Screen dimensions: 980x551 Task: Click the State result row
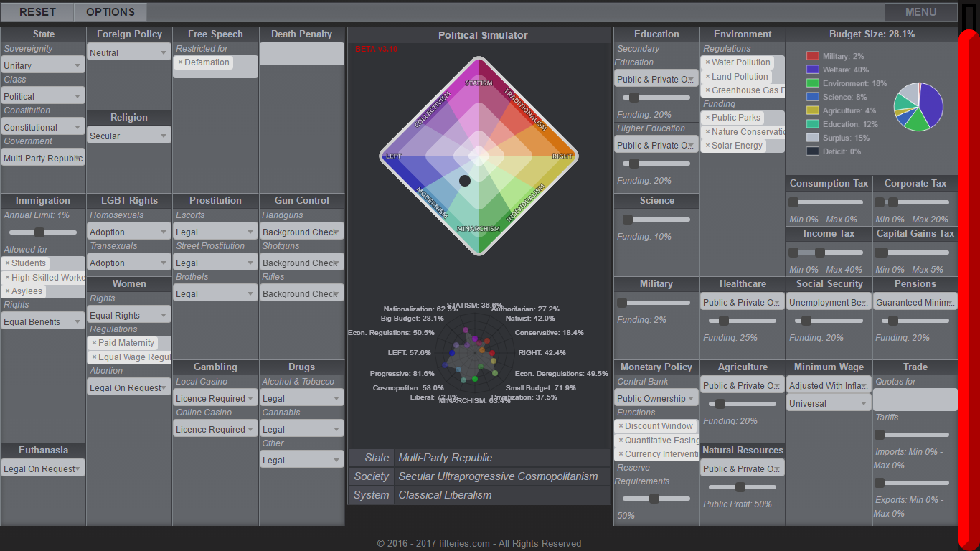(x=479, y=458)
